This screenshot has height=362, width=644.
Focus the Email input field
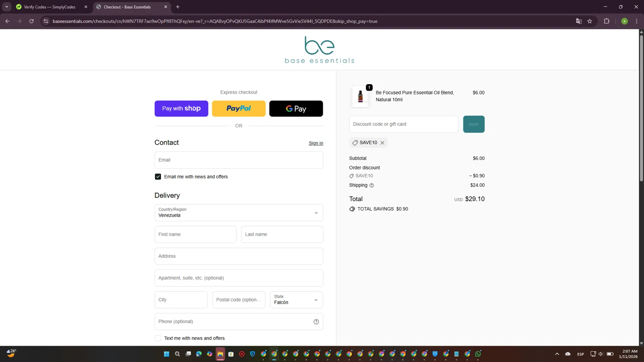click(239, 160)
